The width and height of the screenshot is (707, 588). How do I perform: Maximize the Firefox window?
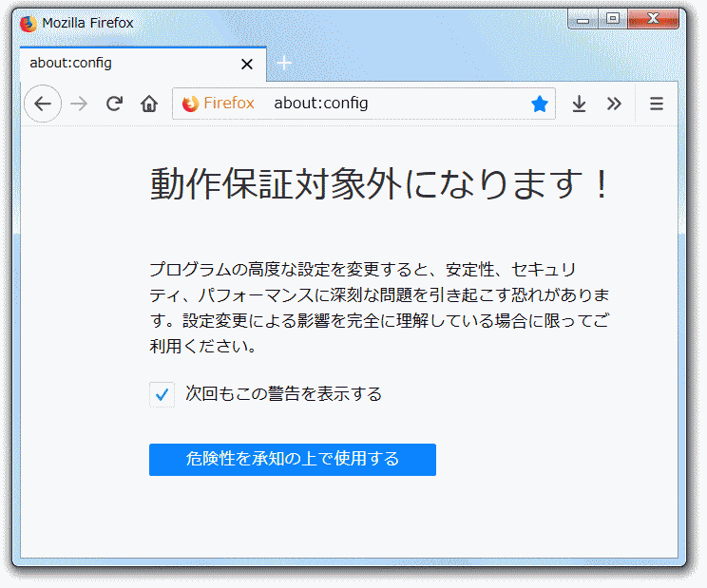(613, 19)
